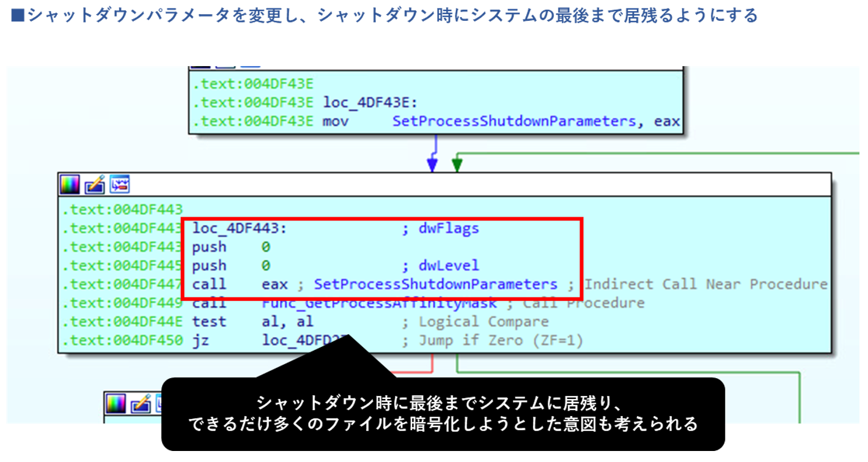Click the green arrowhead entering loc_4DF443 block

457,165
